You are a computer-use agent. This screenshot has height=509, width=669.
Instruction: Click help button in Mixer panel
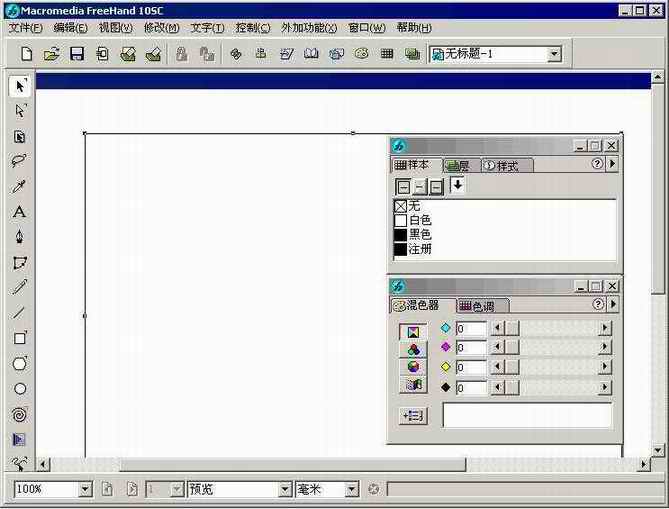(598, 304)
